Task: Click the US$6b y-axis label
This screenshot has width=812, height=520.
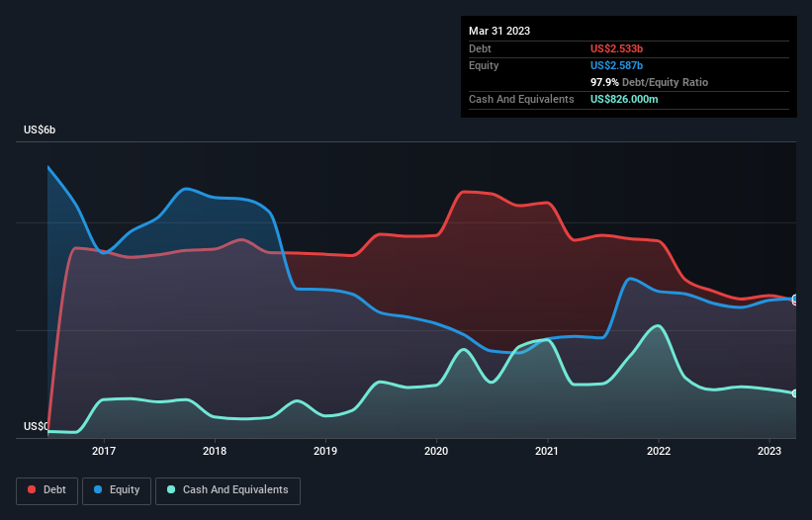Action: coord(40,130)
